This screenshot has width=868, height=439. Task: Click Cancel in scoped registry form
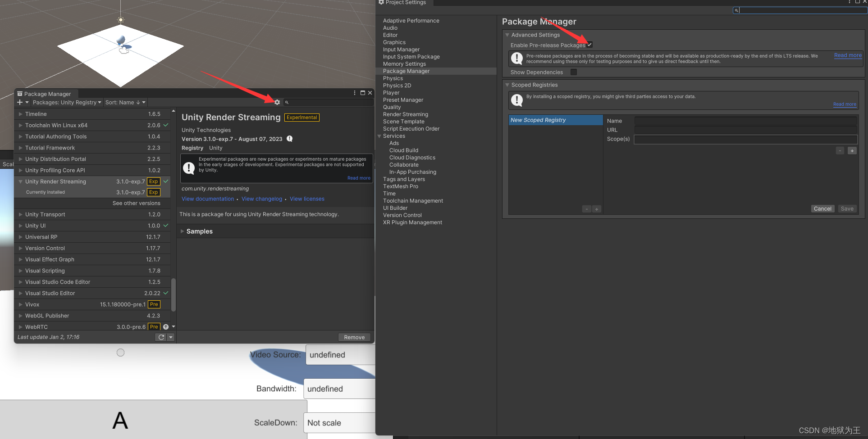click(x=822, y=209)
